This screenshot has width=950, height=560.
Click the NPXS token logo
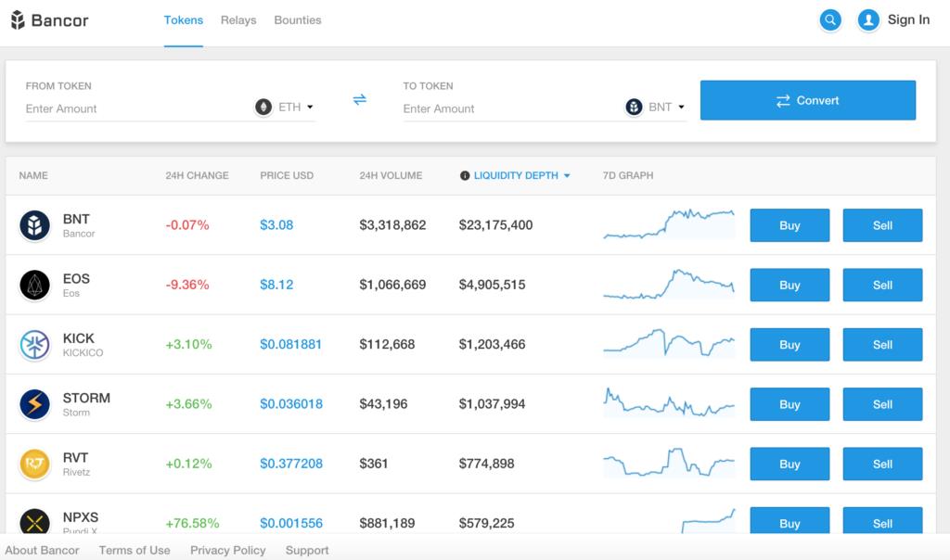(x=34, y=521)
